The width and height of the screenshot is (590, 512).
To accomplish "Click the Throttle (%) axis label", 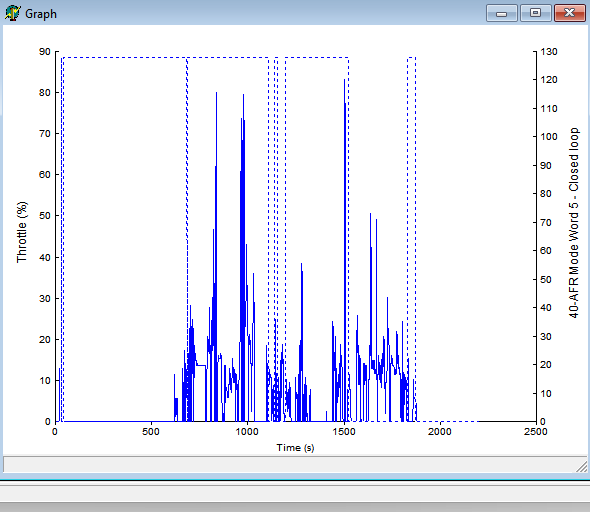I will [x=22, y=232].
